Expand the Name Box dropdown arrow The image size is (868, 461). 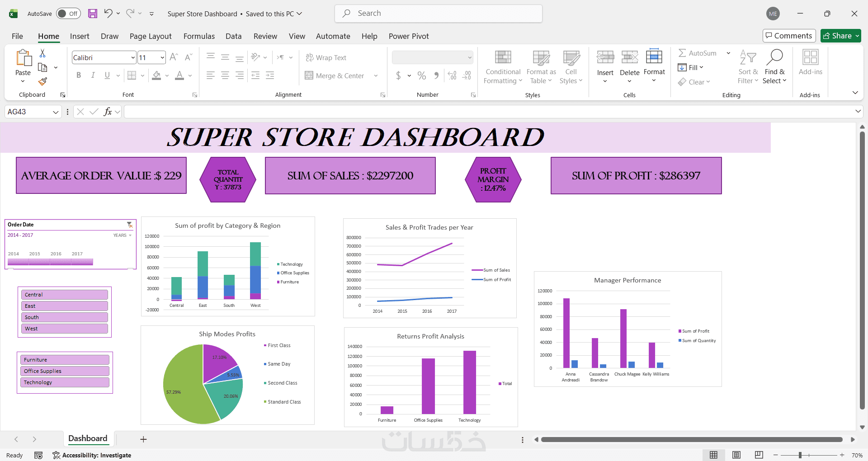[56, 112]
